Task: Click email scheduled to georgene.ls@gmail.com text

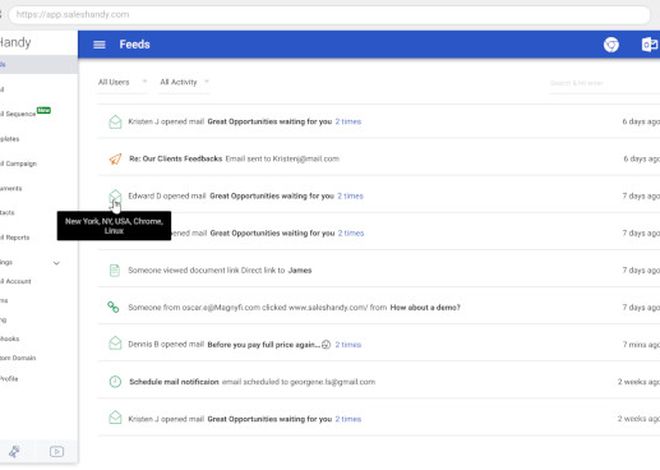Action: tap(298, 382)
